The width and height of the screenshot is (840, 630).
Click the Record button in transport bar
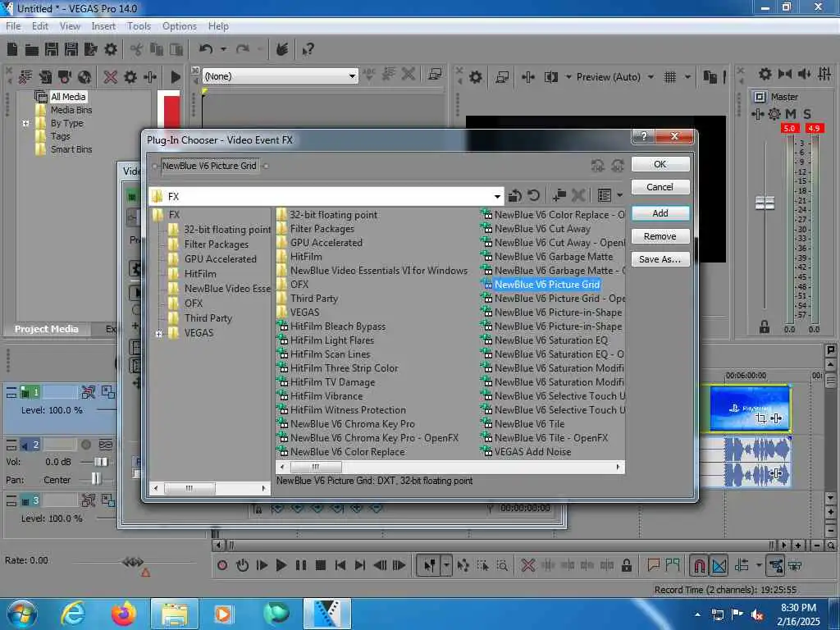[222, 565]
